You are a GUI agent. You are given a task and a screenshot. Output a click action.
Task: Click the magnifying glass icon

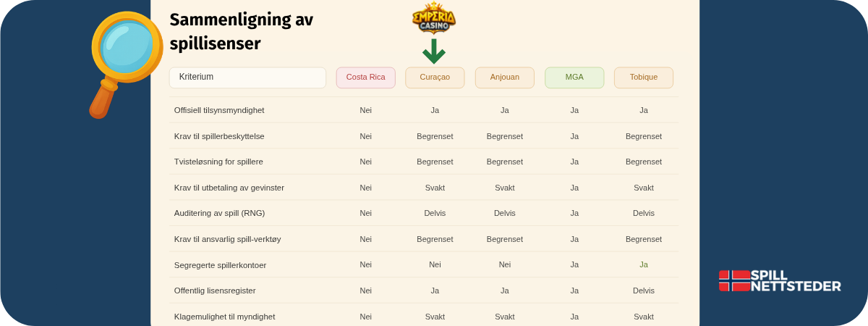[125, 64]
